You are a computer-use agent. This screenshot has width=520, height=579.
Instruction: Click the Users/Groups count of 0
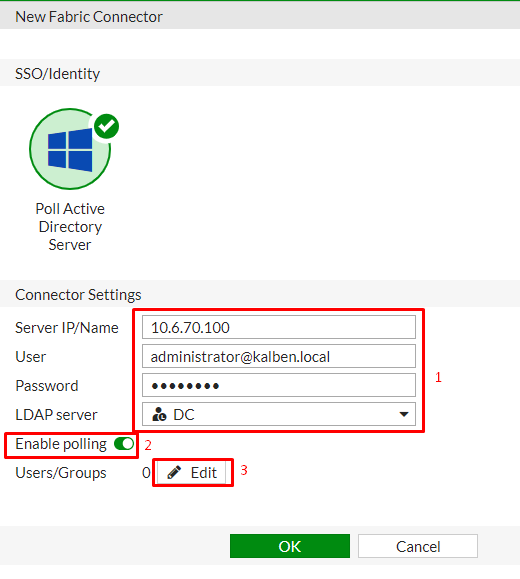[146, 473]
